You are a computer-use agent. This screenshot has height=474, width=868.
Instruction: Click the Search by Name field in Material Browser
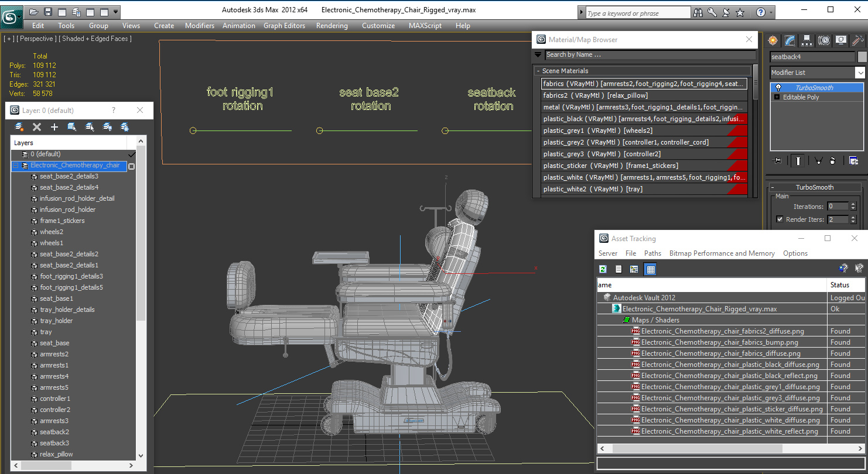(650, 54)
